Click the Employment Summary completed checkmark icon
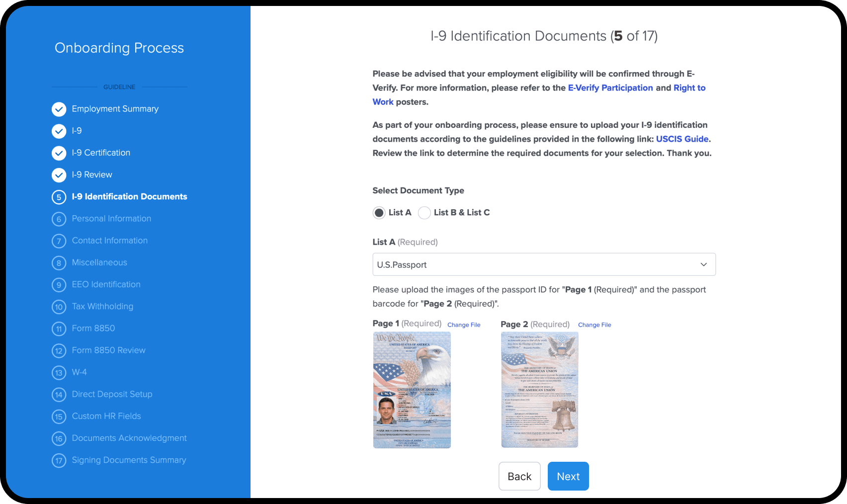The width and height of the screenshot is (847, 504). (x=59, y=109)
